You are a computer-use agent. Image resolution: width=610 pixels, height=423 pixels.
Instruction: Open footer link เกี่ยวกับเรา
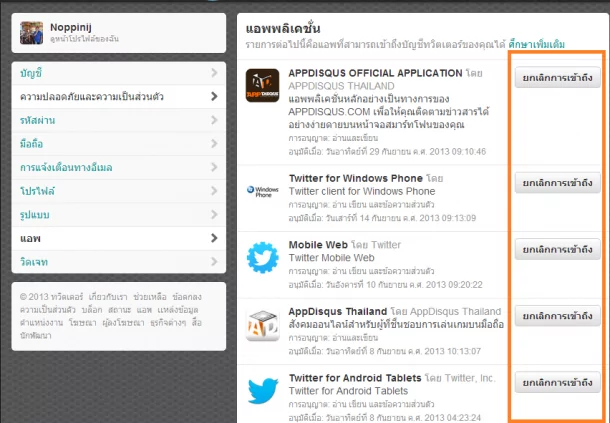tap(108, 297)
